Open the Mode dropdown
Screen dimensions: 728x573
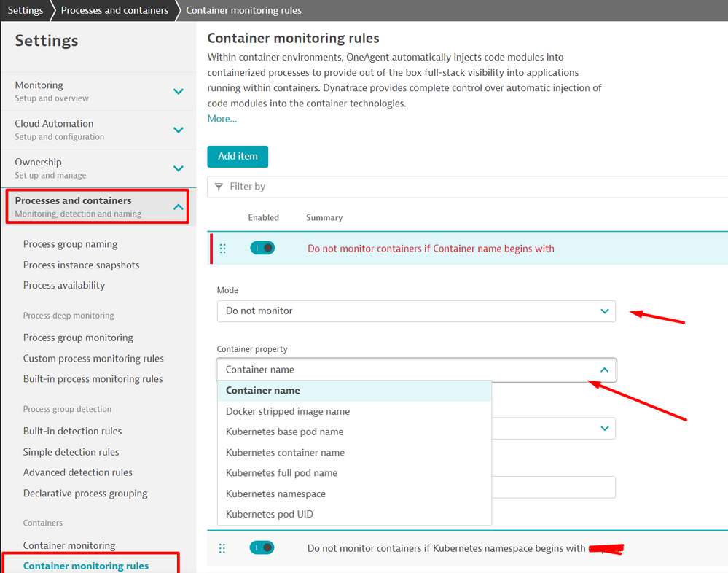[x=416, y=311]
